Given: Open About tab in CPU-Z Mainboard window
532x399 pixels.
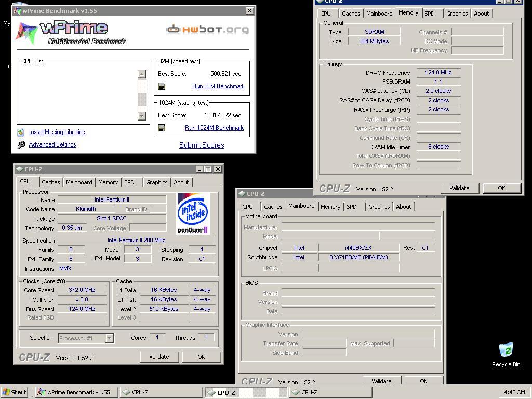Looking at the screenshot, I should click(x=403, y=207).
